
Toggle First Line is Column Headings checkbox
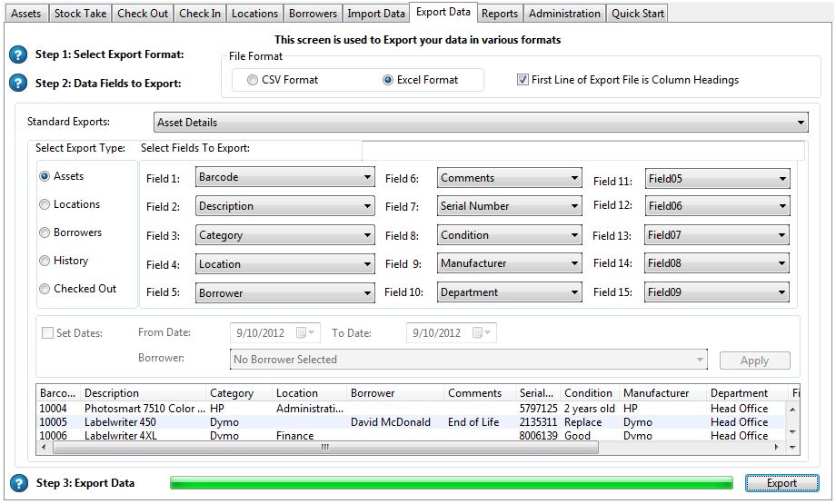[x=522, y=80]
